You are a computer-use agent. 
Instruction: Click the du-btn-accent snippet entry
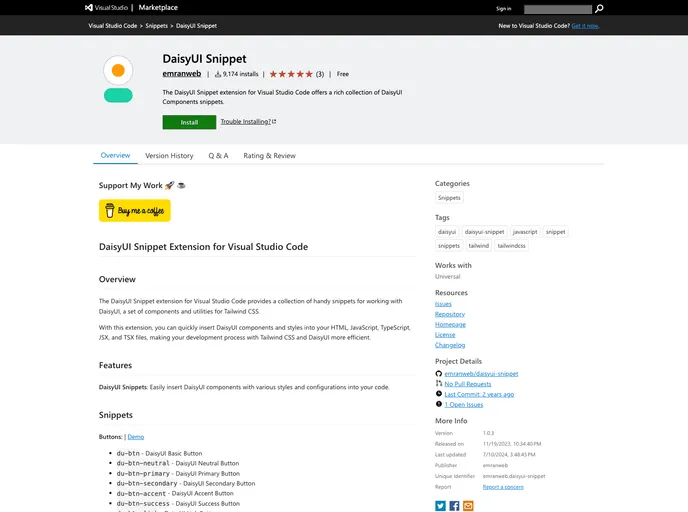tap(175, 494)
